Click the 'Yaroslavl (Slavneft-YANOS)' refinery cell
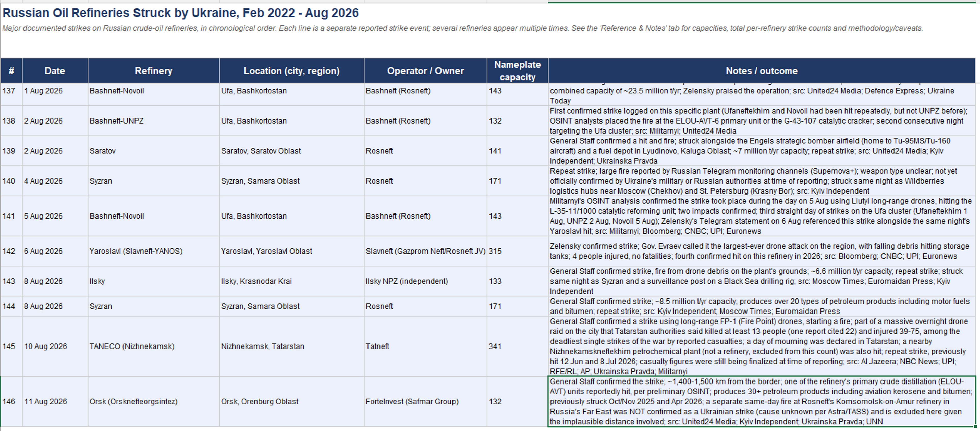This screenshot has width=980, height=431. (154, 251)
